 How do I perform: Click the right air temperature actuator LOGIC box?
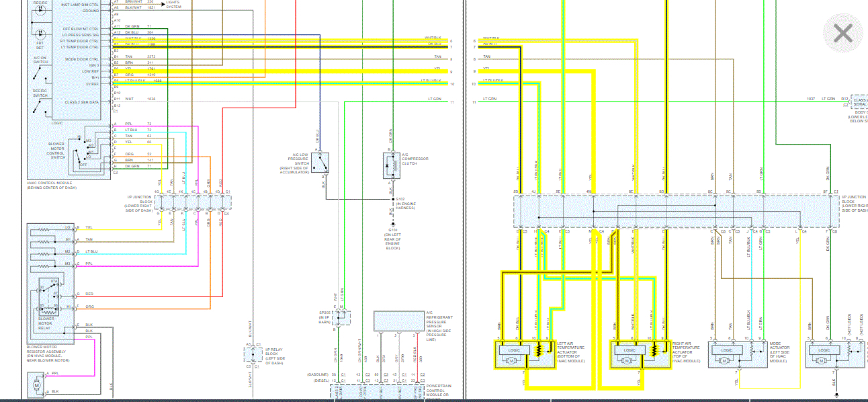[629, 350]
